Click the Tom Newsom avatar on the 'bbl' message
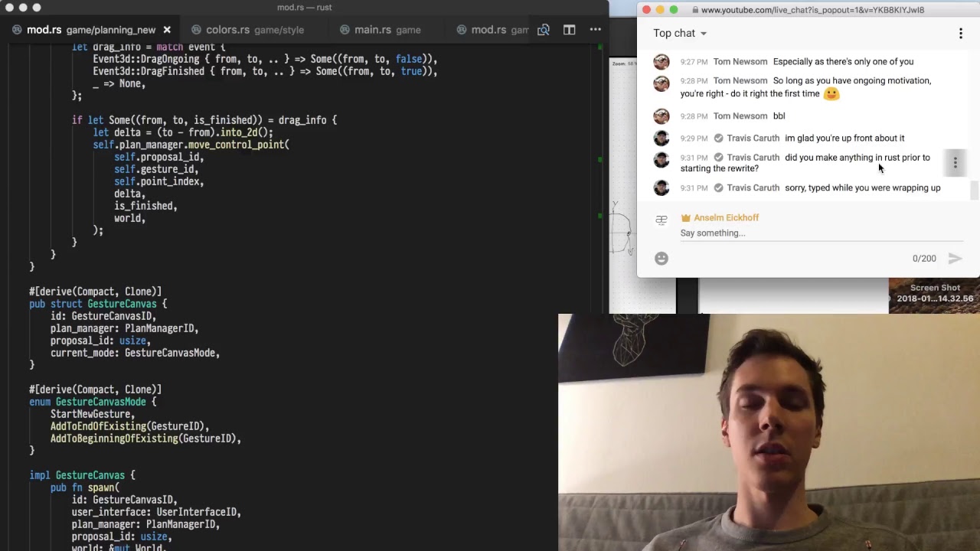 [661, 116]
